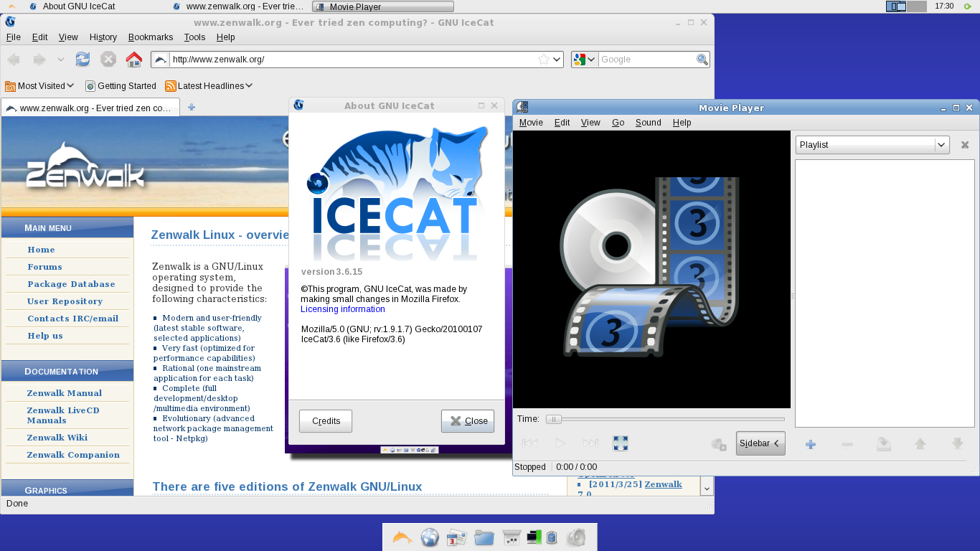Click Close in About GNU IceCat dialog
Viewport: 980px width, 551px height.
coord(468,421)
